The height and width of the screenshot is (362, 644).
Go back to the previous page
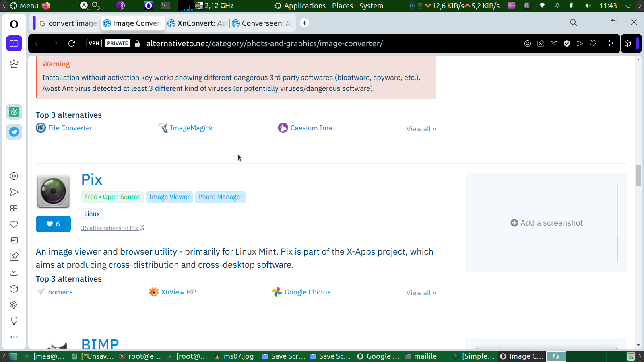click(x=37, y=43)
